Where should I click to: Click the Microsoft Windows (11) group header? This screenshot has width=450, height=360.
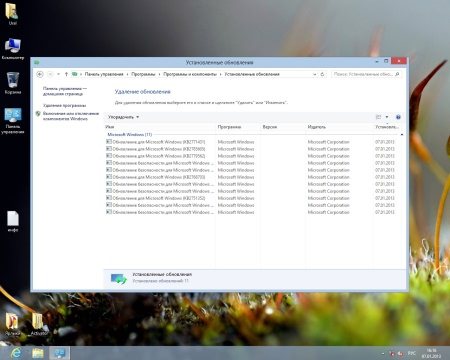click(x=130, y=134)
